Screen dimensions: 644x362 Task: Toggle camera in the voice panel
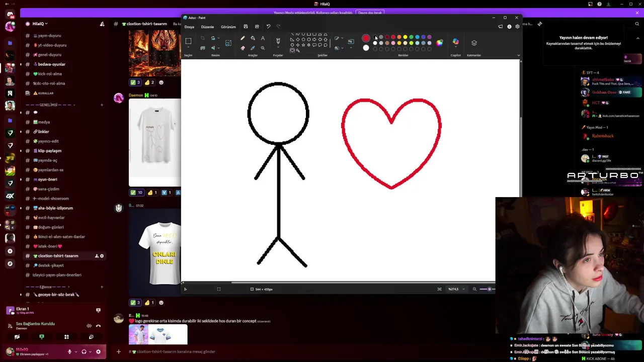(17, 337)
